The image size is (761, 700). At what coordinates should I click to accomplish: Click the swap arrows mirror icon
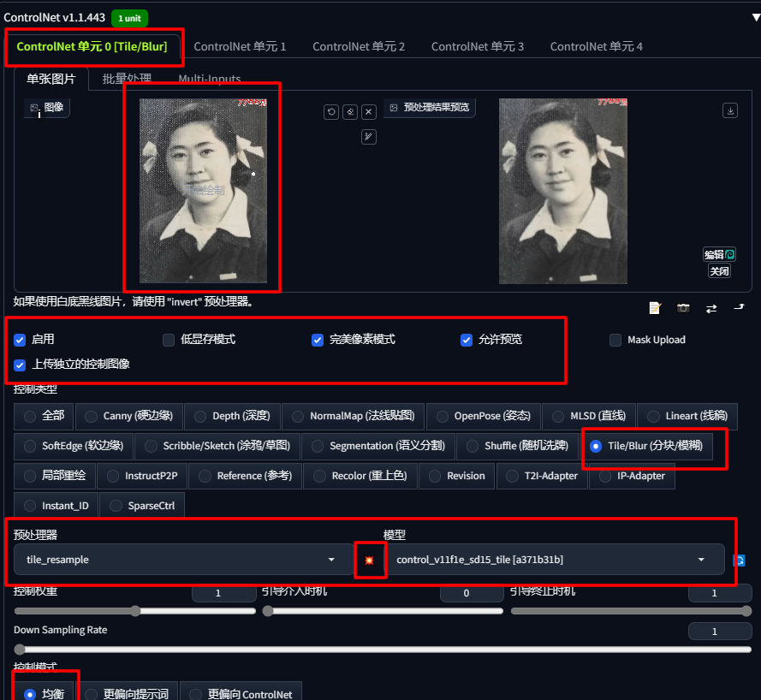(711, 309)
